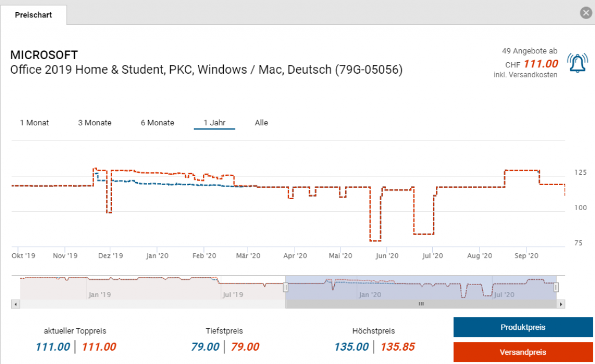The width and height of the screenshot is (595, 364).
Task: Click the Höchstpreis 135.85 value
Action: (x=397, y=347)
